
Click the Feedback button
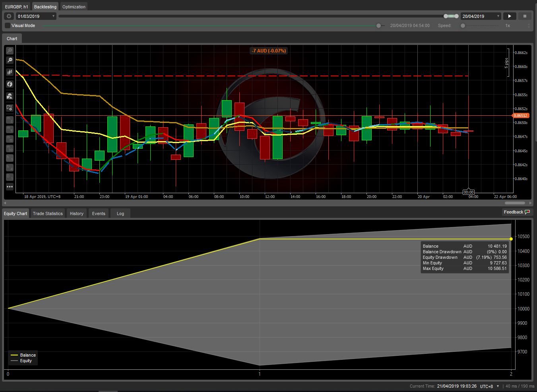517,212
